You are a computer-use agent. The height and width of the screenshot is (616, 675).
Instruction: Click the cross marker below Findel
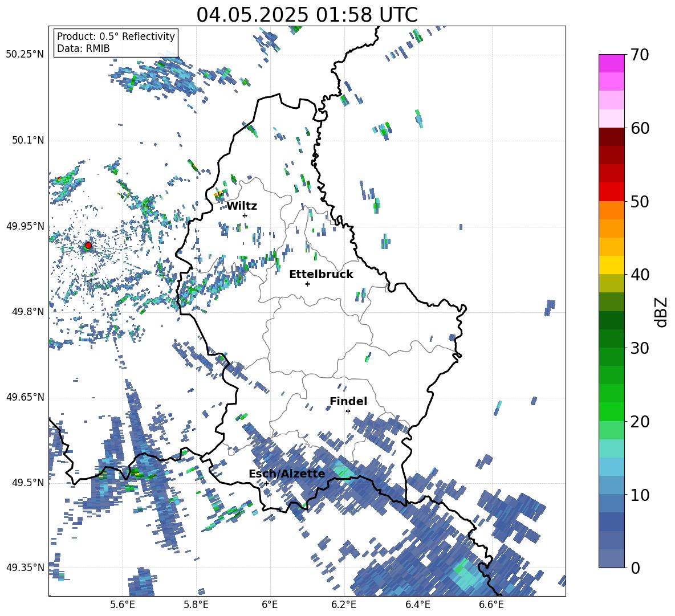click(348, 411)
